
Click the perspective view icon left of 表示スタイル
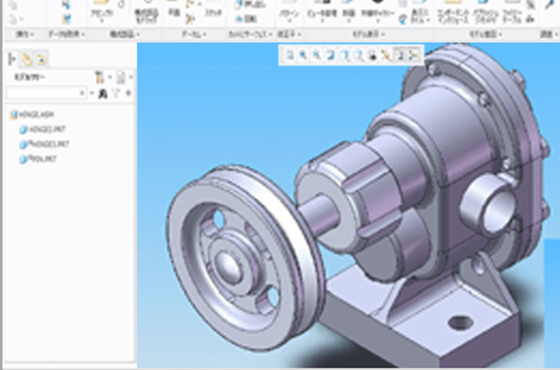point(402,19)
